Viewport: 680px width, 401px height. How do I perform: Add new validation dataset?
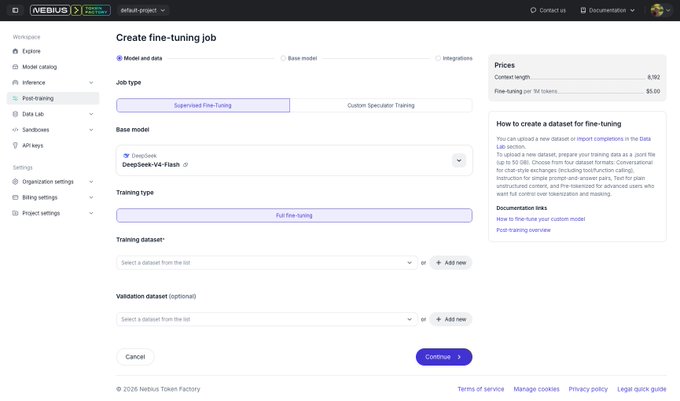click(x=451, y=319)
